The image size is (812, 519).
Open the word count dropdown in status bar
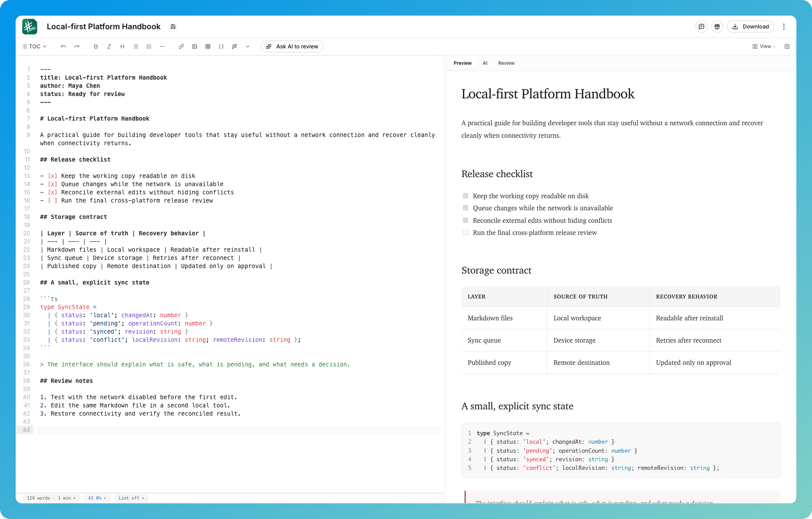tap(51, 498)
